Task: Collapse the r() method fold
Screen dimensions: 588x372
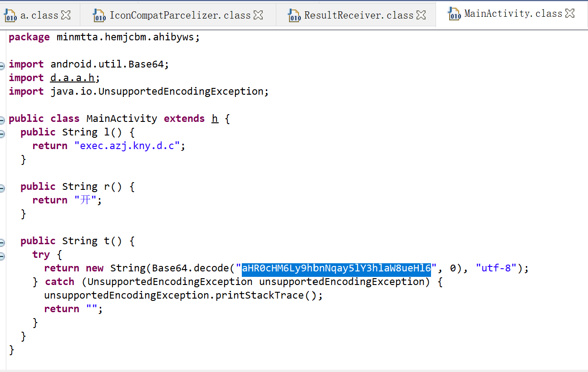Action: pos(2,188)
